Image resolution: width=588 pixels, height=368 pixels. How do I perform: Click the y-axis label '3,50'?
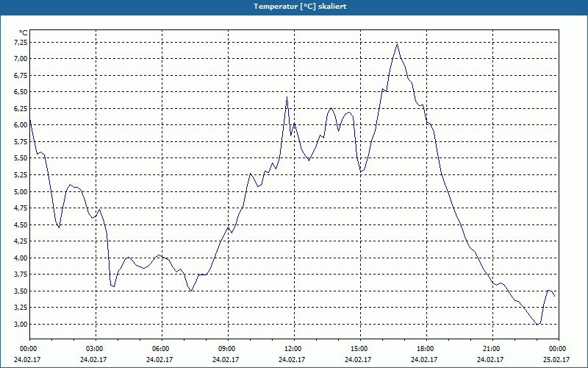pyautogui.click(x=21, y=291)
